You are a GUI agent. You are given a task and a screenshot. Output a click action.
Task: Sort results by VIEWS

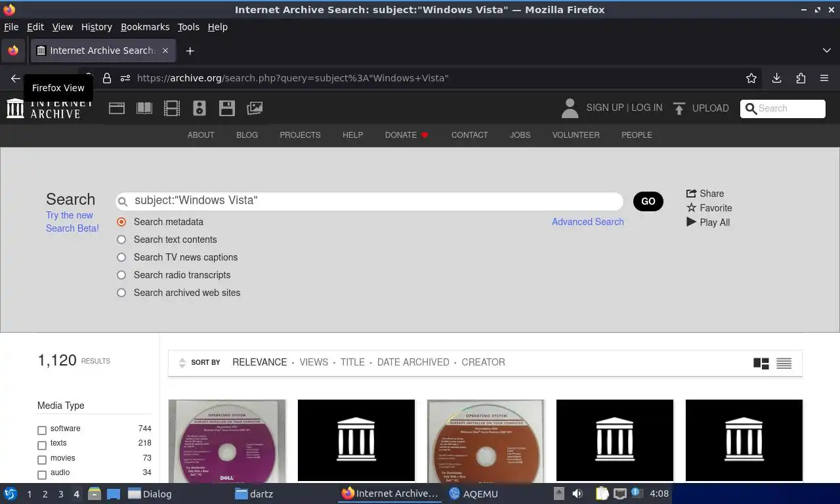[x=314, y=362]
